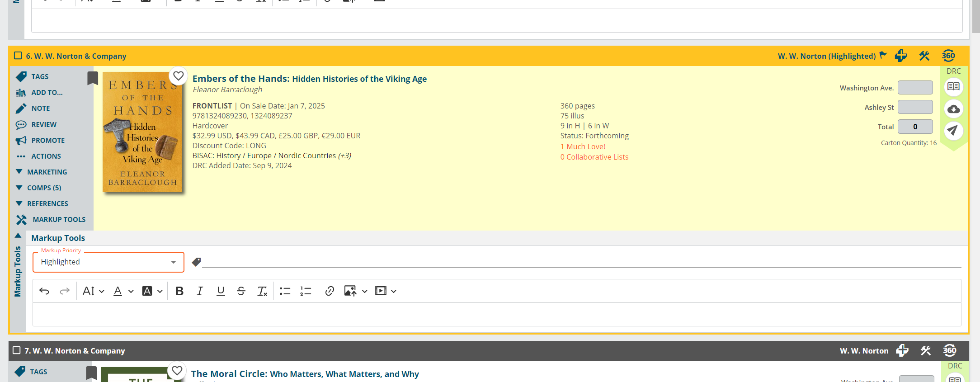Open image insert options arrow in title 6 editor
This screenshot has height=382, width=980.
[x=364, y=291]
